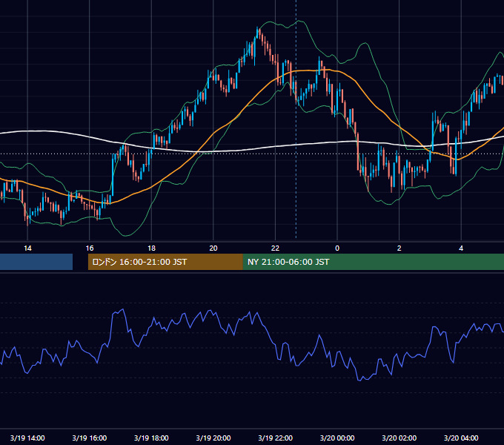Image resolution: width=504 pixels, height=445 pixels.
Task: Click the 3/19 20:00 date label
Action: pos(213,438)
